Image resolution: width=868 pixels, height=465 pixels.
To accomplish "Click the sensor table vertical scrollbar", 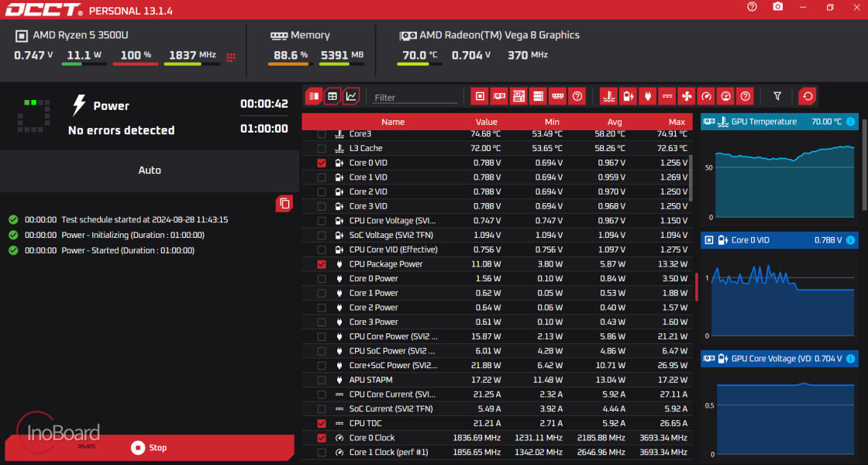I will 690,178.
